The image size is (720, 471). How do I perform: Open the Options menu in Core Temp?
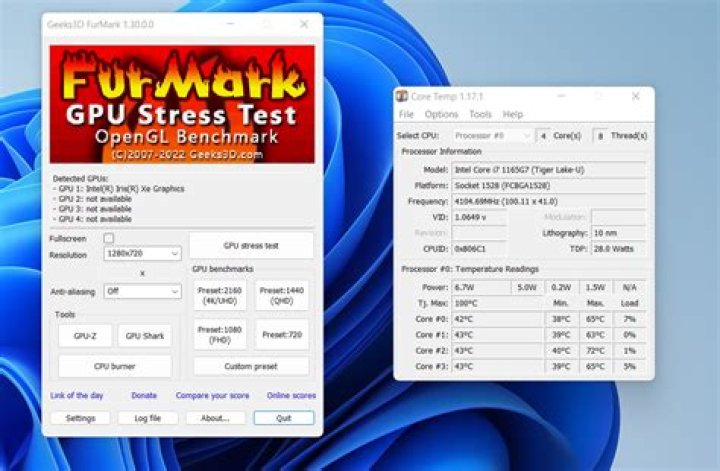441,114
